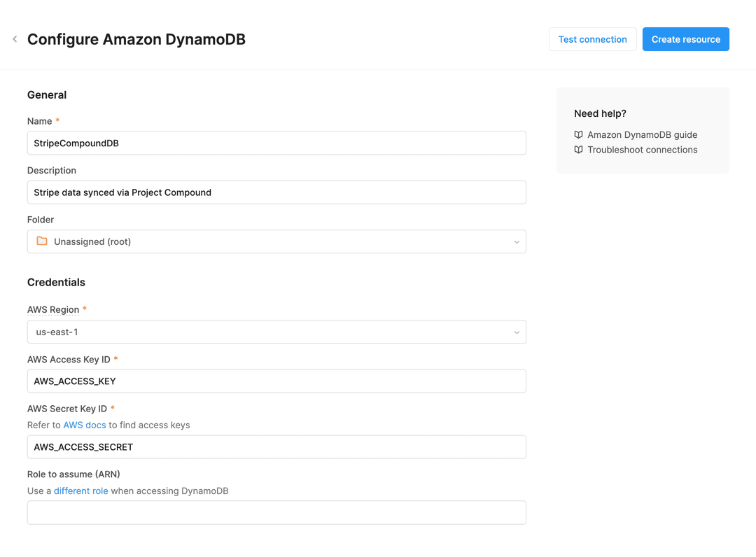Open the Folder dropdown chevron
The width and height of the screenshot is (756, 557).
[517, 242]
